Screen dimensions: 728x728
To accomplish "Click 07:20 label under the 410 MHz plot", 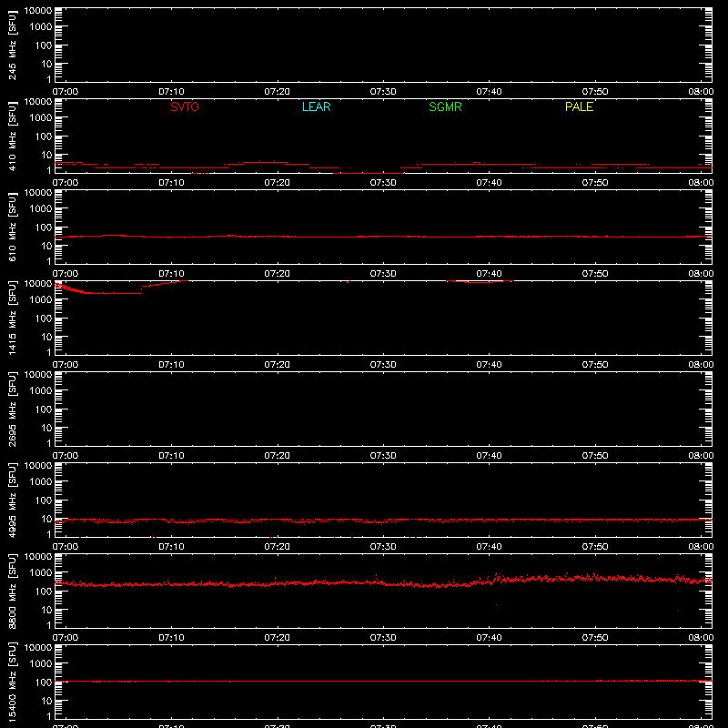I will pyautogui.click(x=278, y=183).
